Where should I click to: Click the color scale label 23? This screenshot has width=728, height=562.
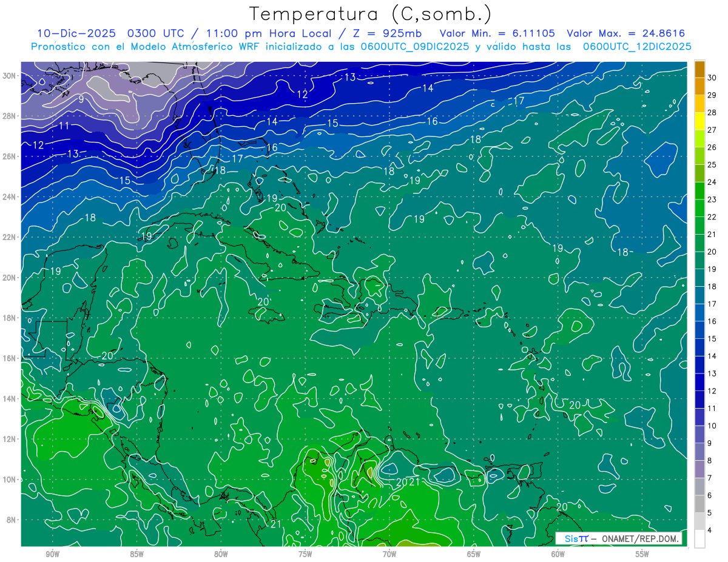tap(713, 199)
